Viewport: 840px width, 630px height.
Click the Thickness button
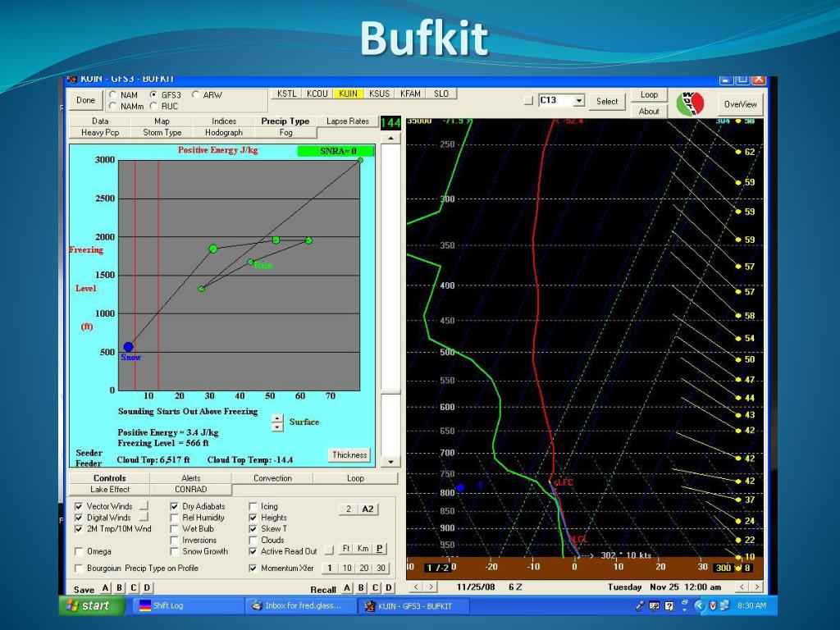pyautogui.click(x=349, y=454)
